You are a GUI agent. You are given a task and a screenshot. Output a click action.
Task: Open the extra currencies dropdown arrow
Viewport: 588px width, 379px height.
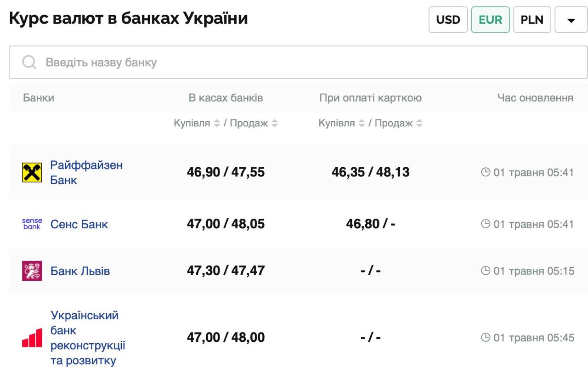pos(571,20)
